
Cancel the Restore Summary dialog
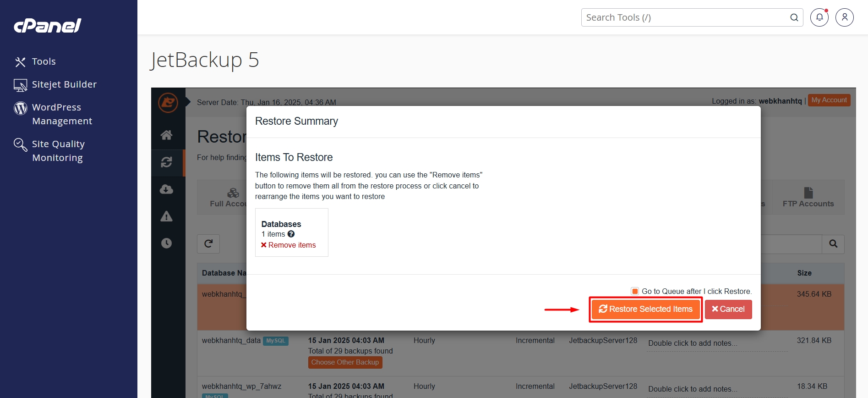click(x=728, y=309)
